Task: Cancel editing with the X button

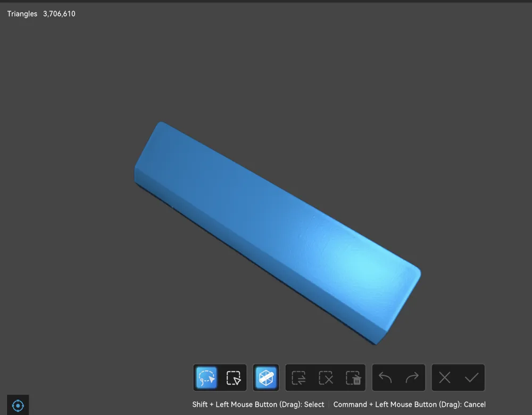Action: click(444, 377)
